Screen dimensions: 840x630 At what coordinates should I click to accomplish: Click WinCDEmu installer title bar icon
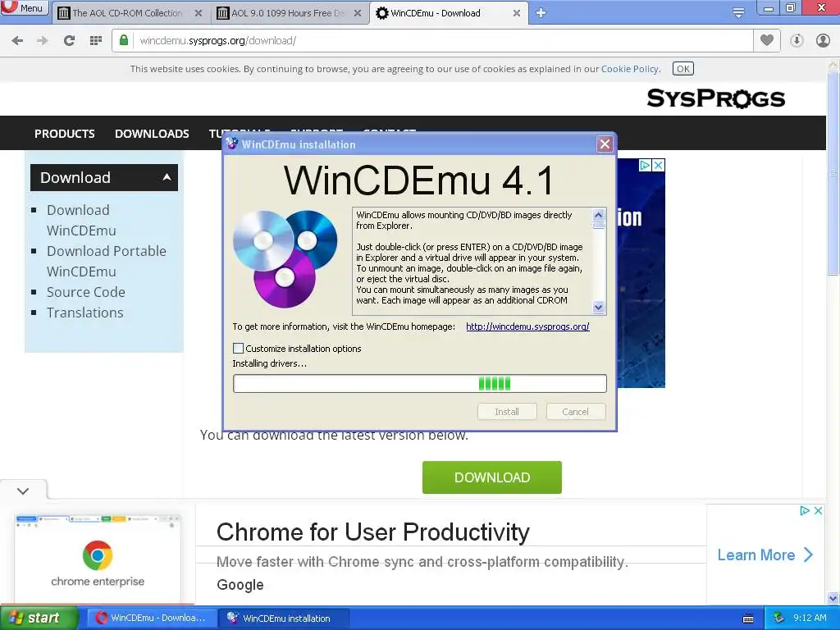[232, 144]
